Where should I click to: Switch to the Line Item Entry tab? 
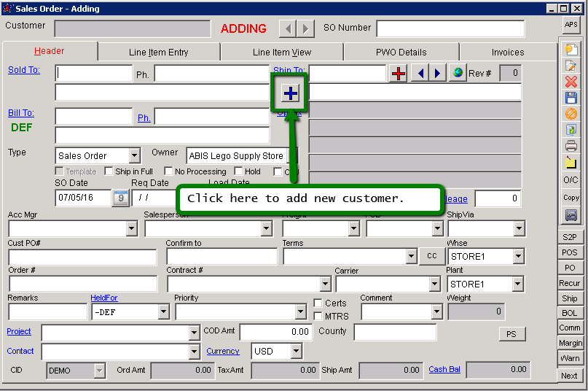(158, 53)
